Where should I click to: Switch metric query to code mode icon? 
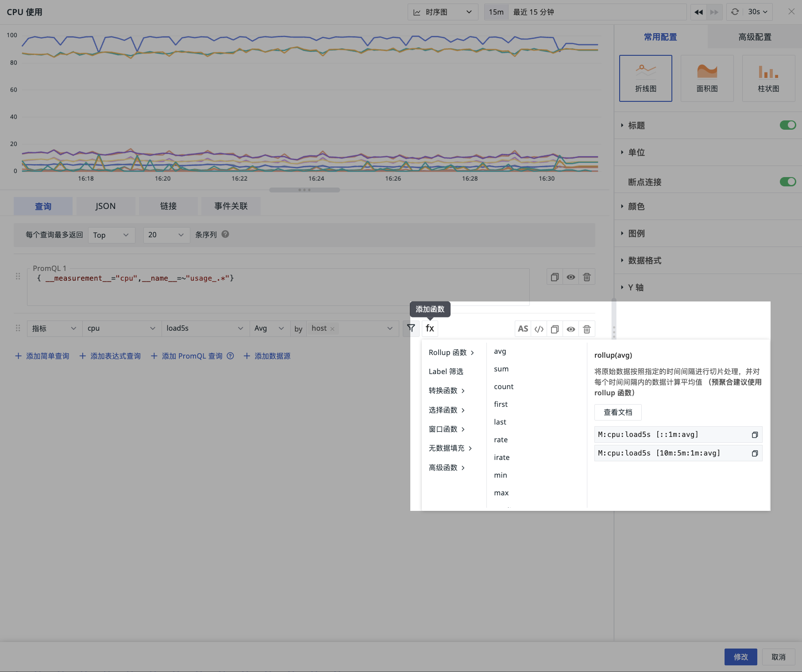coord(539,329)
